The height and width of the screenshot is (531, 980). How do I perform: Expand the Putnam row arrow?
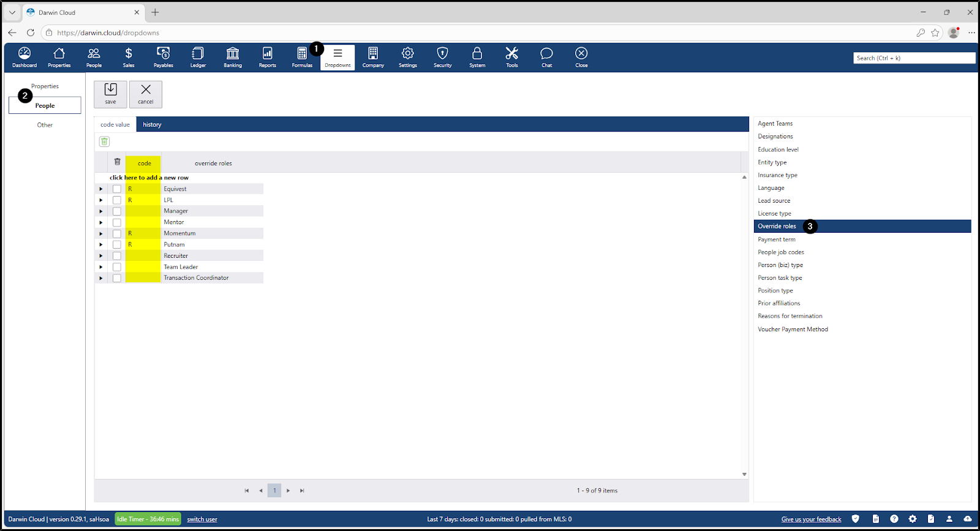(x=101, y=244)
